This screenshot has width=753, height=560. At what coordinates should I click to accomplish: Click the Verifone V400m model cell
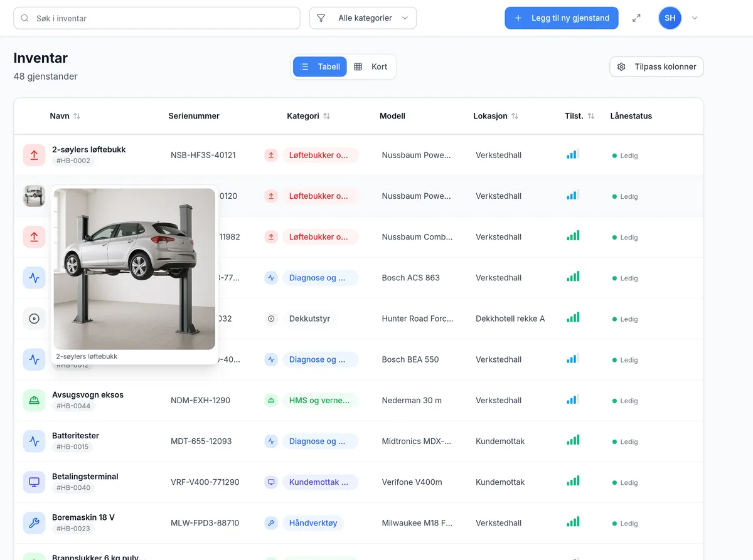coord(412,482)
